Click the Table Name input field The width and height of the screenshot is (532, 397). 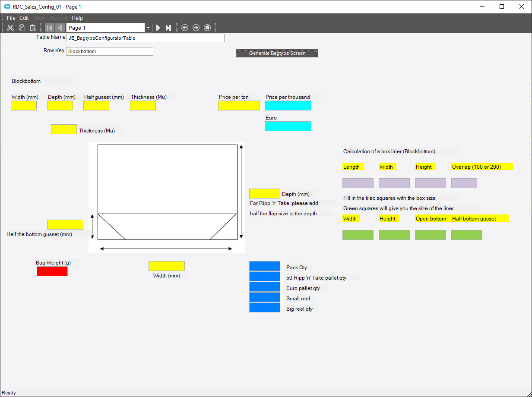coord(145,38)
